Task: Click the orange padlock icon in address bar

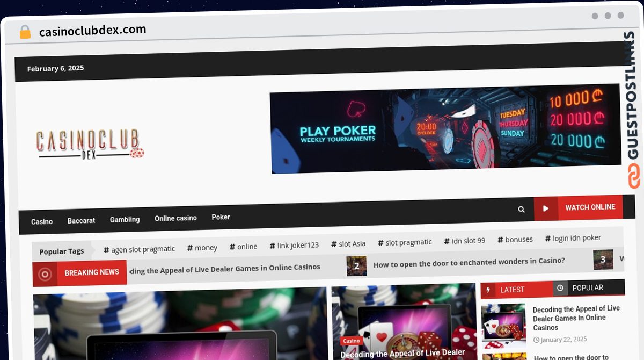Action: [25, 32]
